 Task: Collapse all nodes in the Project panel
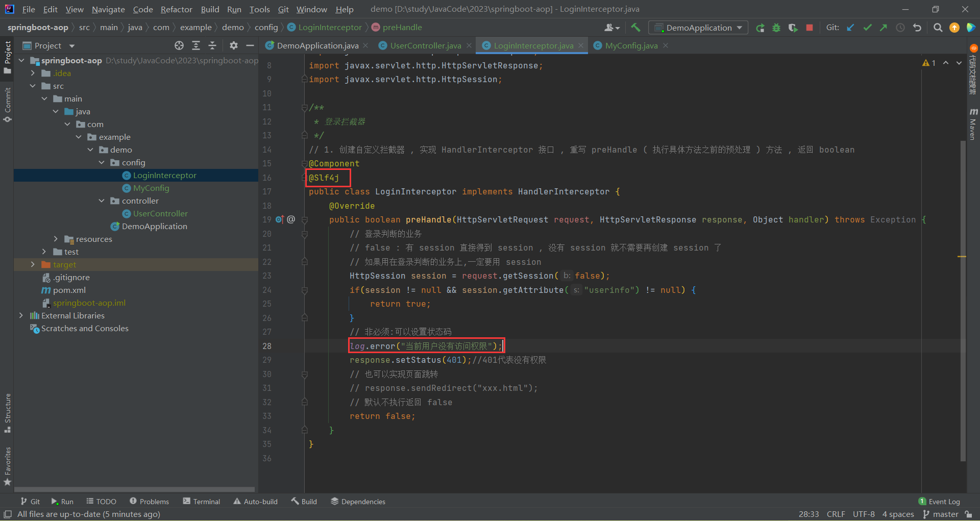(212, 45)
